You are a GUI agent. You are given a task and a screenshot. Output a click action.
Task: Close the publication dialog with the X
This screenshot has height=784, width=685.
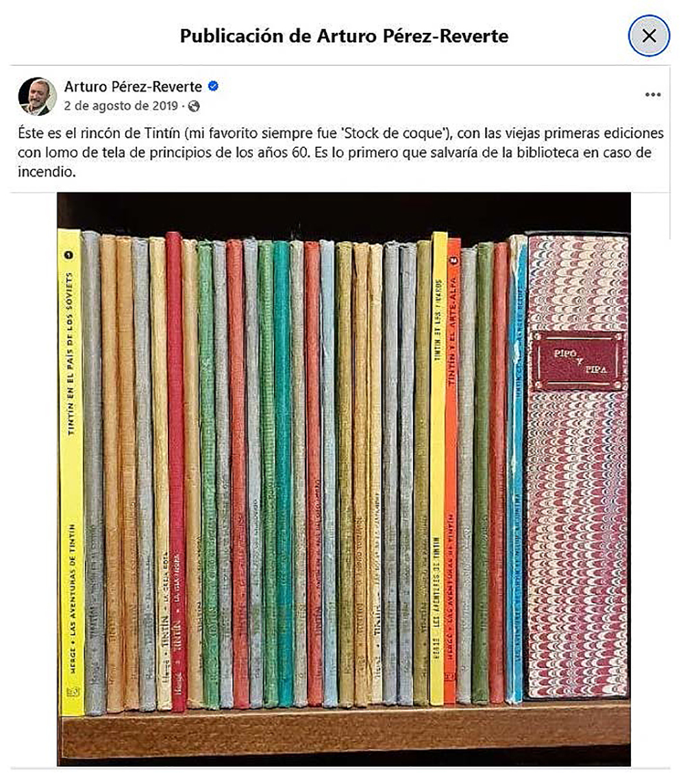tap(649, 36)
